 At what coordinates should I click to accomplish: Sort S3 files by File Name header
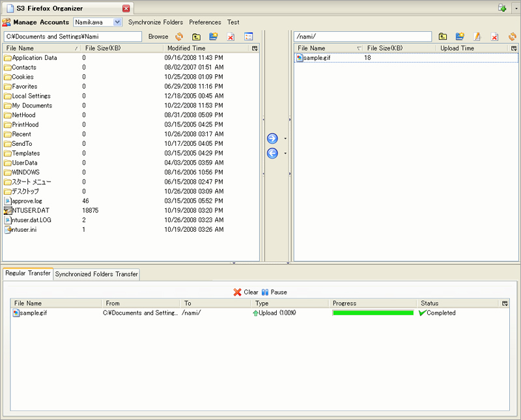tap(329, 48)
